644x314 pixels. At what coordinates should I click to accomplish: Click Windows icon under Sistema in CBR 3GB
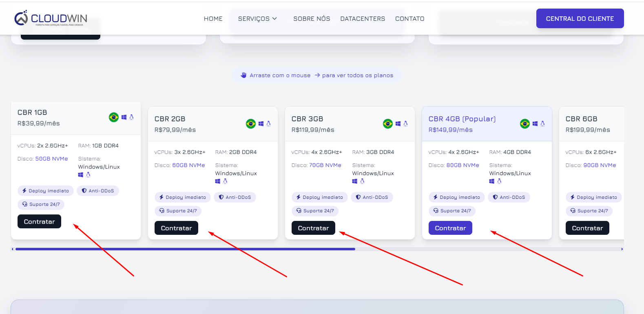pos(355,181)
